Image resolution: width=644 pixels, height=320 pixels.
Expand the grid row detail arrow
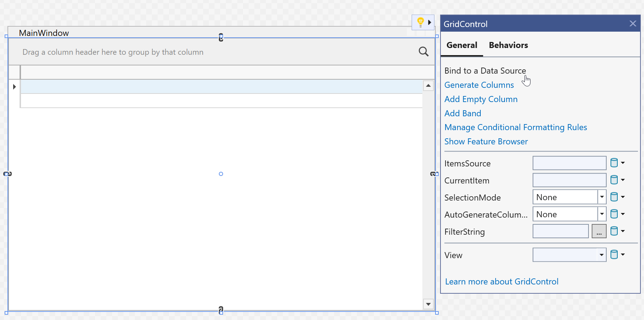14,86
